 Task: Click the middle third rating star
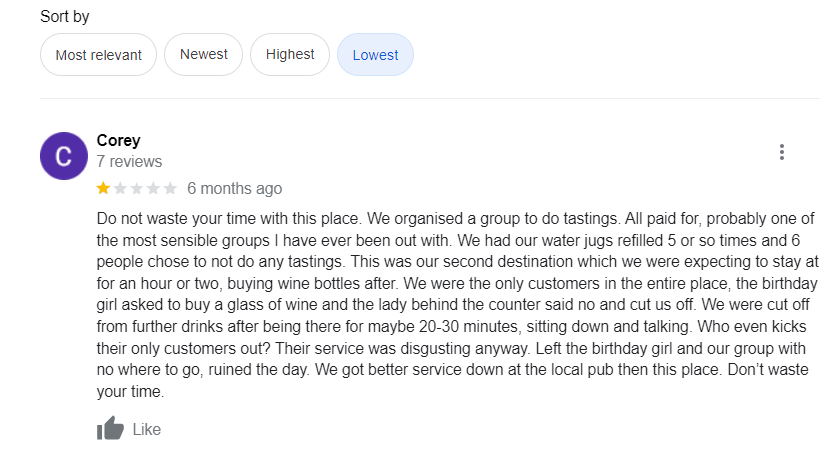pos(137,188)
